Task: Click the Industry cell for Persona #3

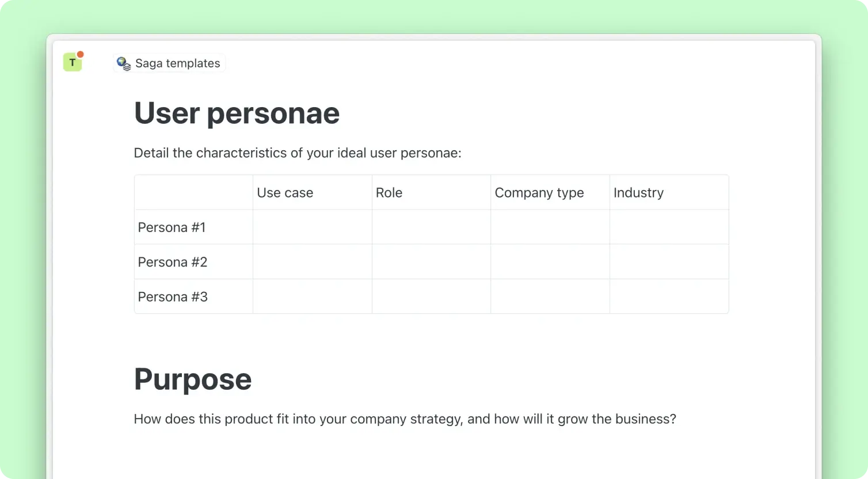Action: click(x=669, y=296)
